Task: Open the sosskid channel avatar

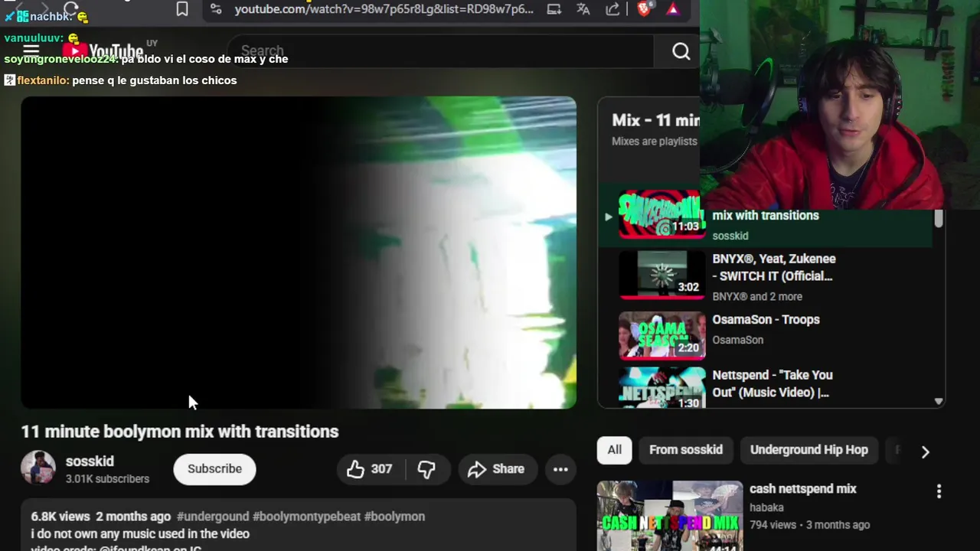Action: pyautogui.click(x=38, y=468)
